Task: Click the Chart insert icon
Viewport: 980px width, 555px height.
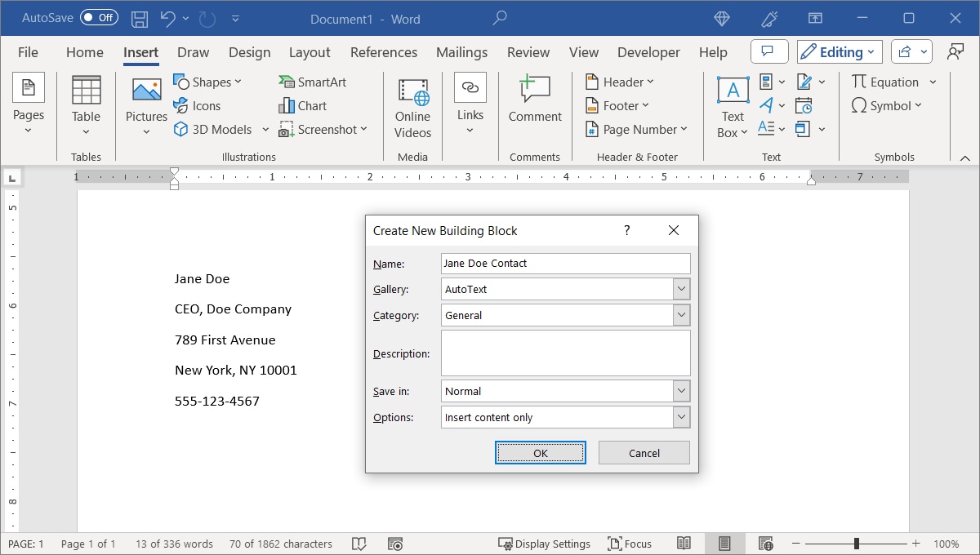Action: 303,105
